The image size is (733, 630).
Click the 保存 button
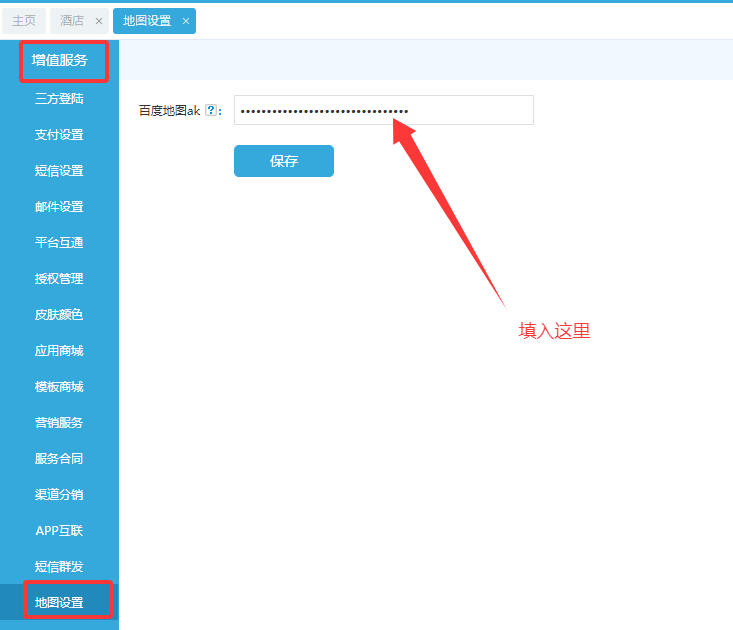click(283, 161)
